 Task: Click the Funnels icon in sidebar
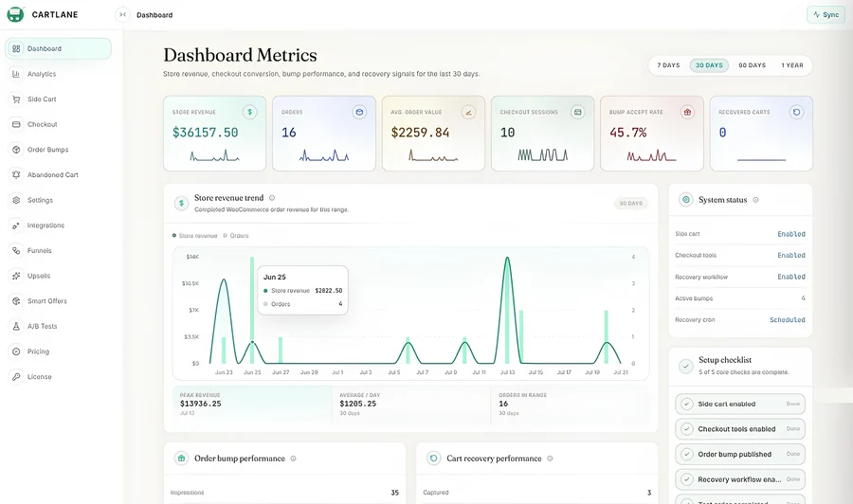(16, 251)
